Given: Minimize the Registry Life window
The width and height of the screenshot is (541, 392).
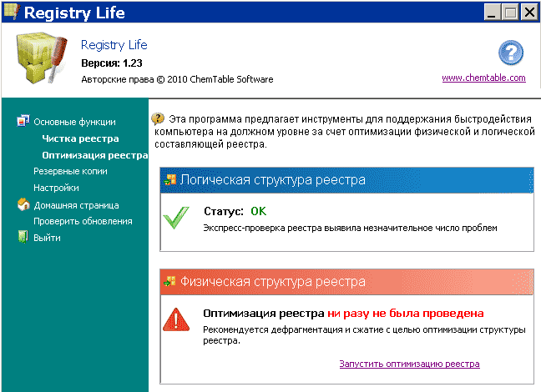Looking at the screenshot, I should [x=493, y=12].
